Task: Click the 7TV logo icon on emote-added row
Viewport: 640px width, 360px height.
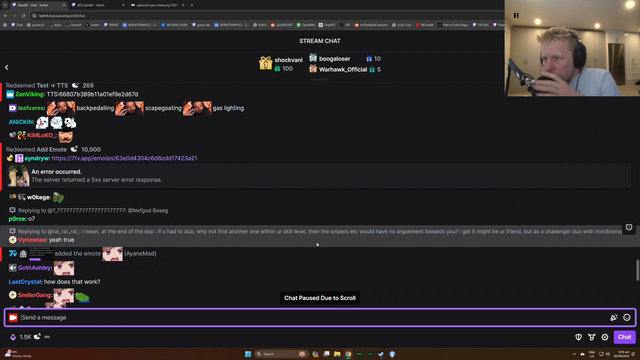Action: click(13, 253)
